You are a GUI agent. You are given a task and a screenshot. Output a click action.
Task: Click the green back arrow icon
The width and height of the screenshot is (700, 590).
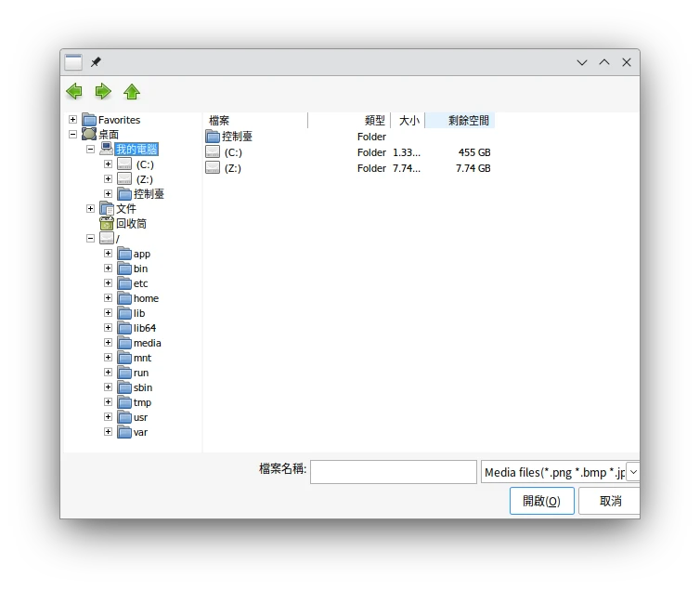pos(74,91)
